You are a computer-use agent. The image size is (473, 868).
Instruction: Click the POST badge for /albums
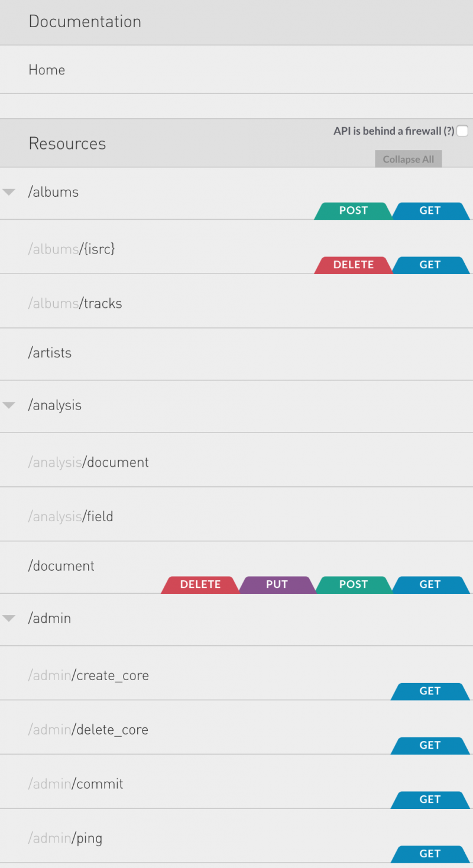pos(354,211)
